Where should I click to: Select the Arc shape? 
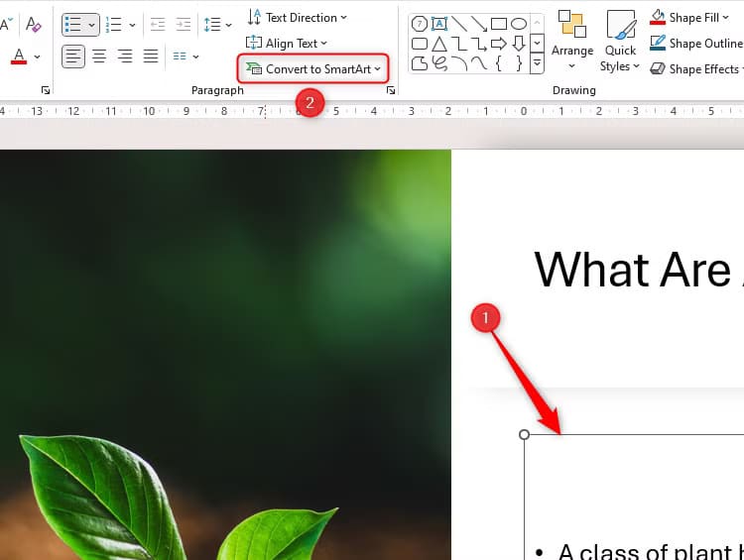[x=459, y=63]
